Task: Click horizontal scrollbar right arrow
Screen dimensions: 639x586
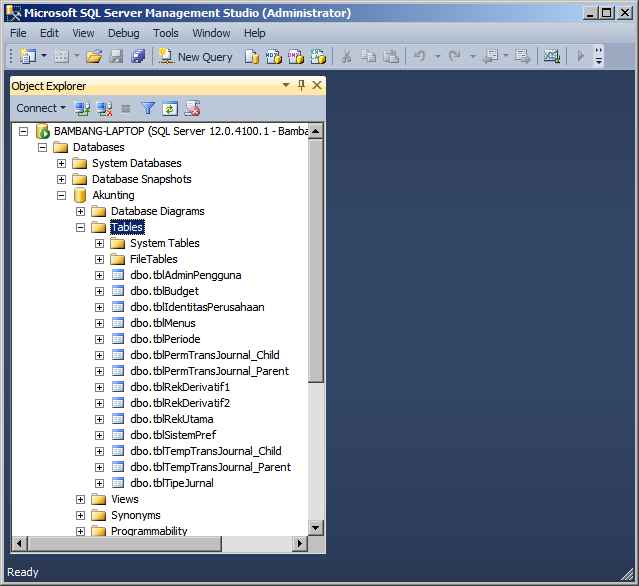Action: (300, 543)
